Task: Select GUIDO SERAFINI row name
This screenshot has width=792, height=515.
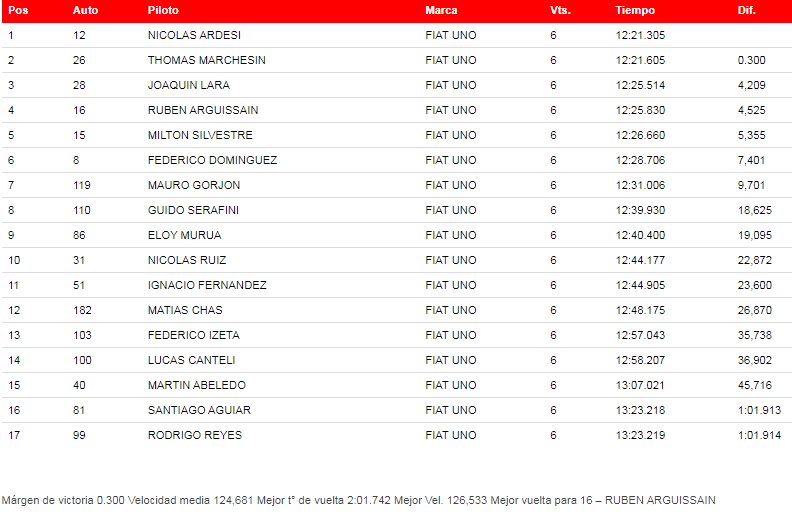Action: 193,210
